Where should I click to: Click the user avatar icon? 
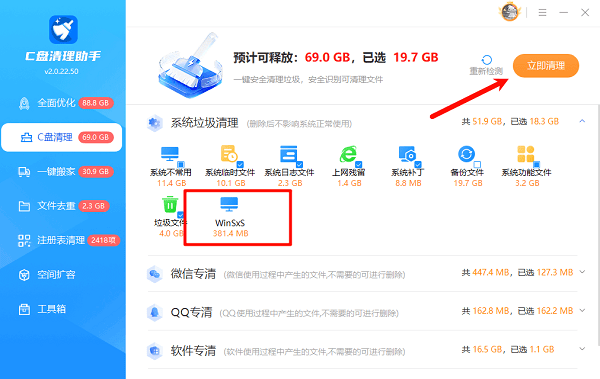point(510,12)
